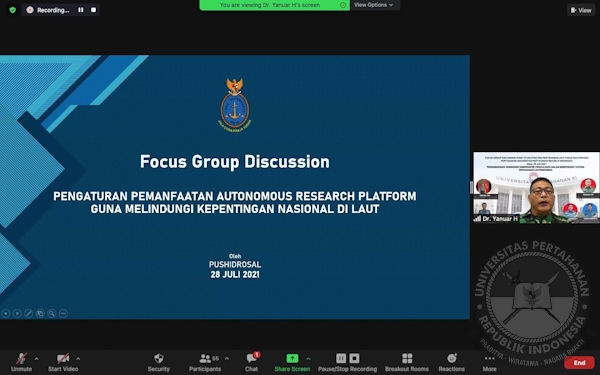
Task: Open the Reactions menu
Action: 452,362
